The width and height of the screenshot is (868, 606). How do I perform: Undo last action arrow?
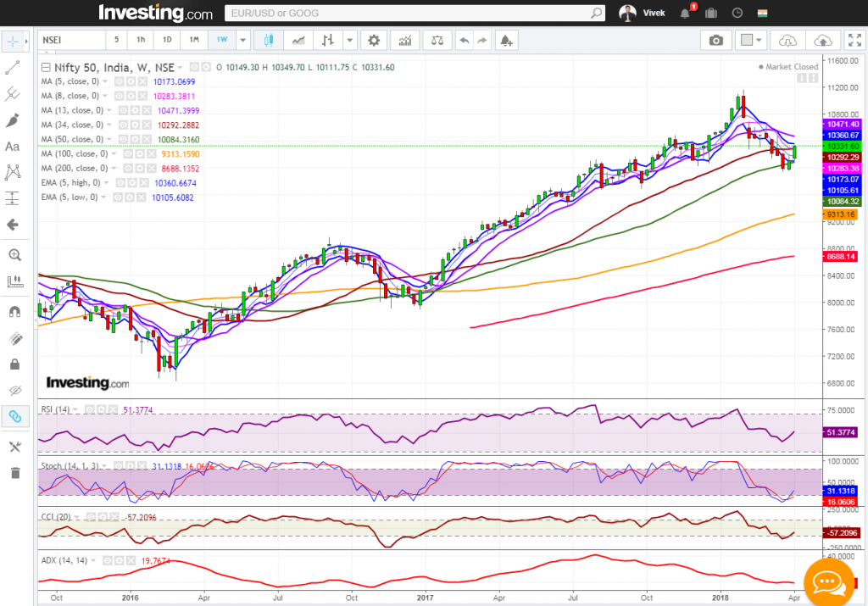tap(464, 41)
